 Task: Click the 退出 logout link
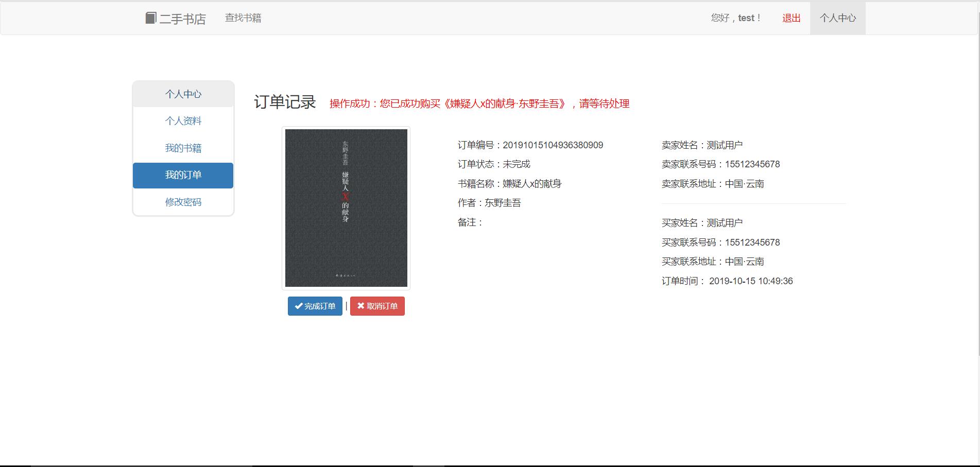click(791, 18)
